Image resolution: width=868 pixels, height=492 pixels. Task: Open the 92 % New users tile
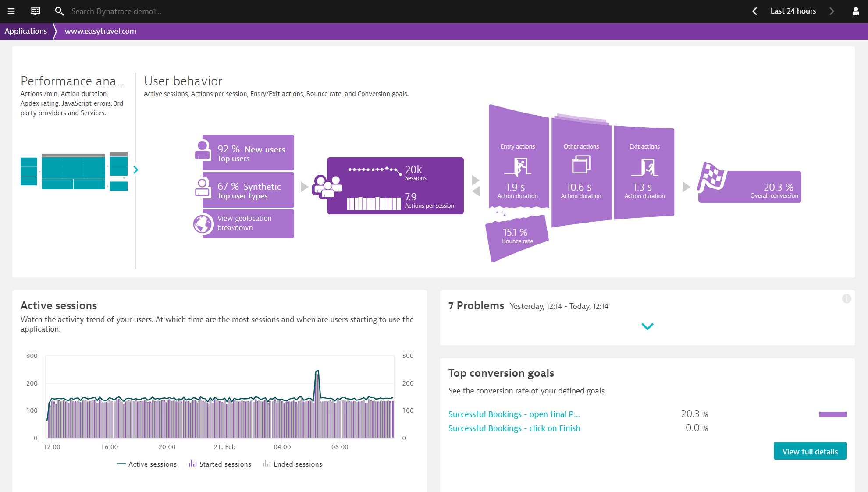click(248, 153)
